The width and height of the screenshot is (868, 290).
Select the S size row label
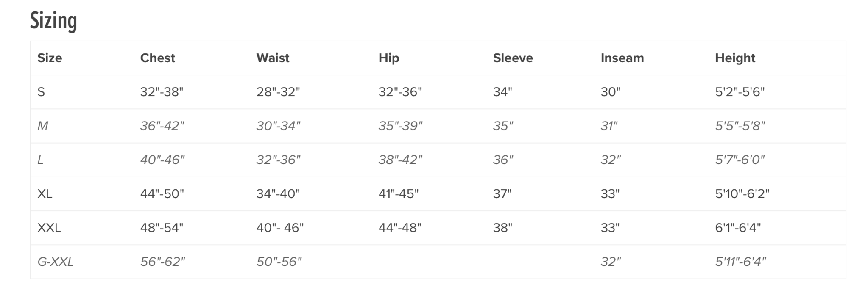coord(41,92)
